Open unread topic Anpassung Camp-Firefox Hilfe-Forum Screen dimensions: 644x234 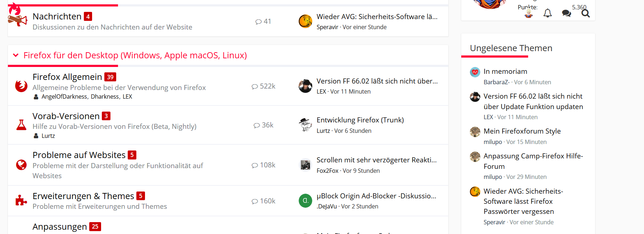(x=533, y=161)
